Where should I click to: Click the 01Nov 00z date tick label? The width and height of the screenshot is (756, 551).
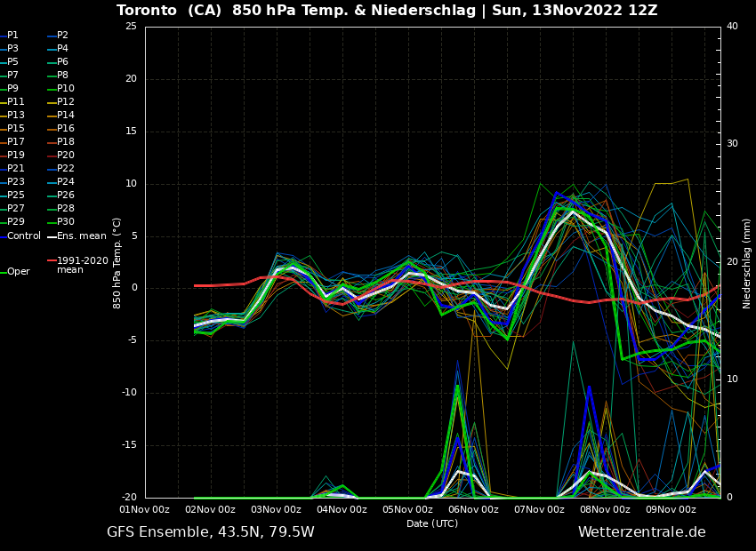pos(145,510)
